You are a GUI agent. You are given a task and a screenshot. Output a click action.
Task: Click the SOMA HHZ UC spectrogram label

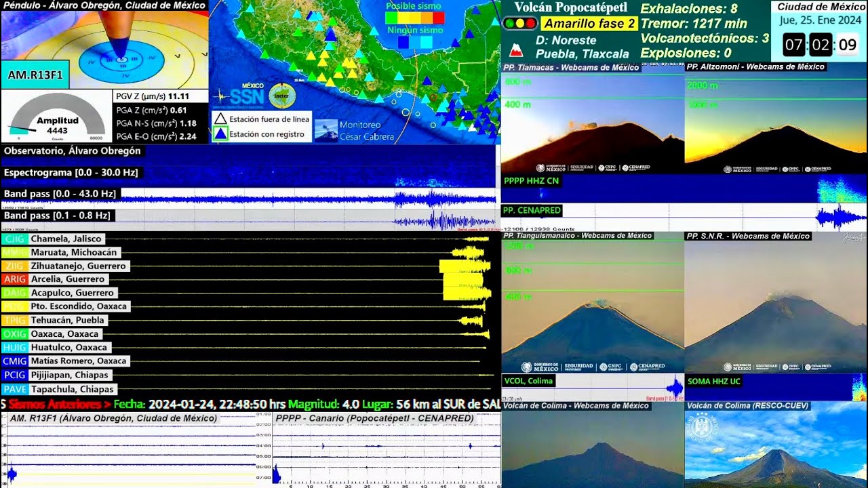pos(714,382)
